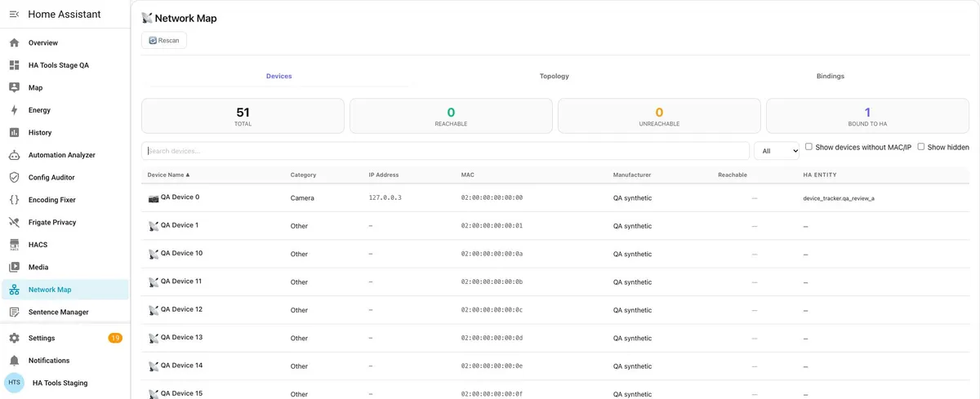Click the 51 Total stat card

pos(243,116)
